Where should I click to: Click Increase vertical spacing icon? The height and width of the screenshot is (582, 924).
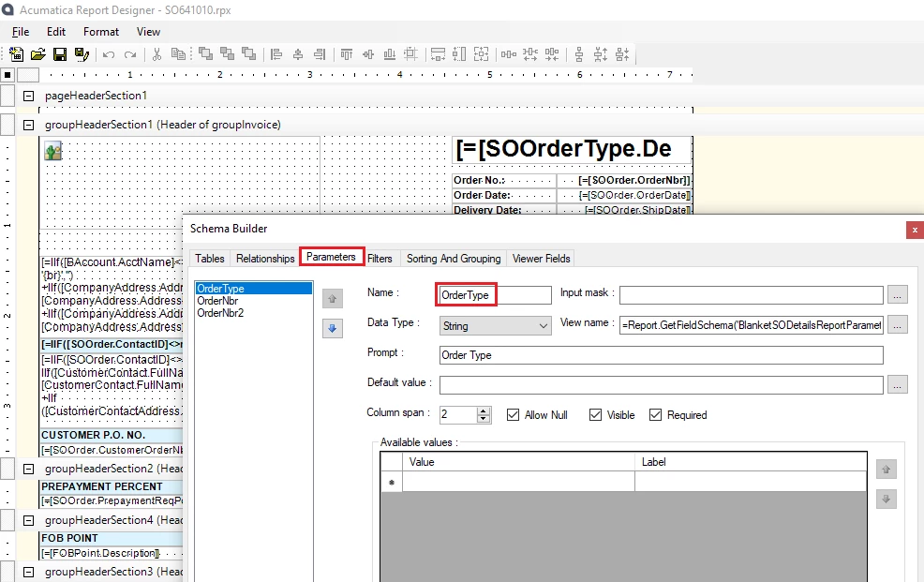tap(601, 54)
